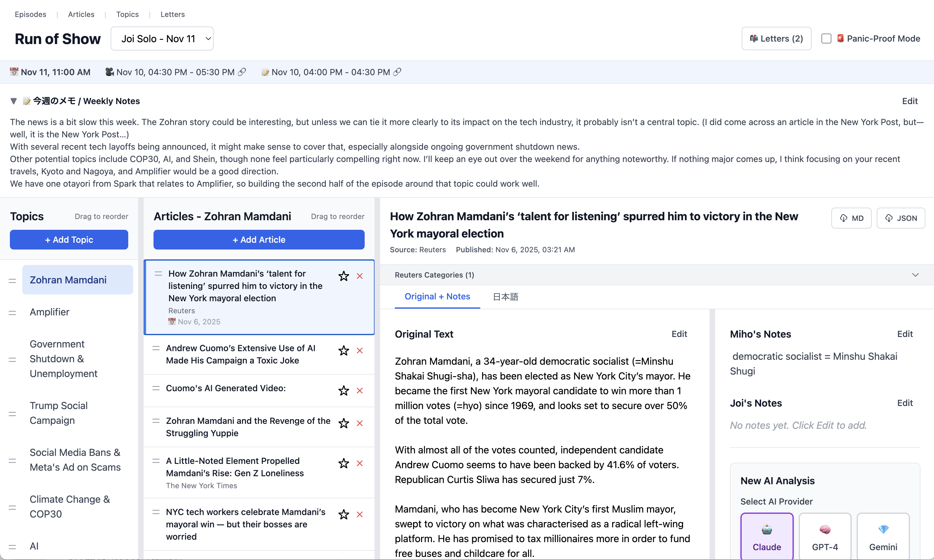934x560 pixels.
Task: Open the Topics navigation item
Action: click(127, 14)
